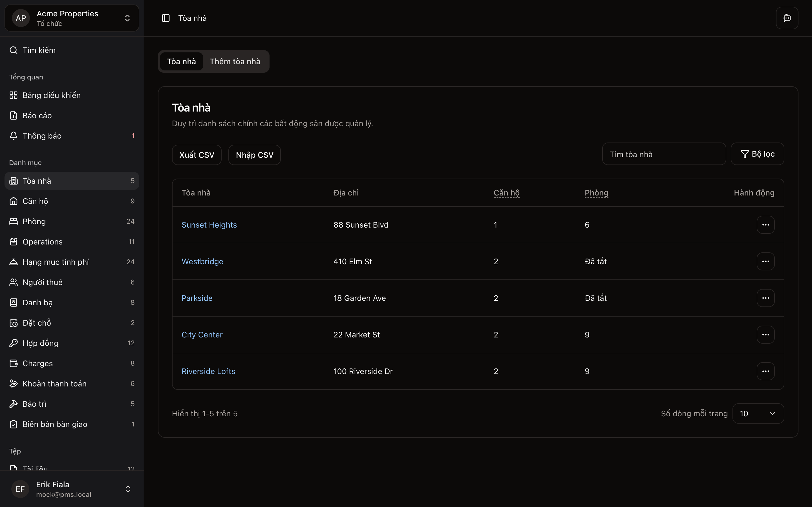Open Khoản thanh toán sidebar item
The image size is (812, 507).
point(54,384)
